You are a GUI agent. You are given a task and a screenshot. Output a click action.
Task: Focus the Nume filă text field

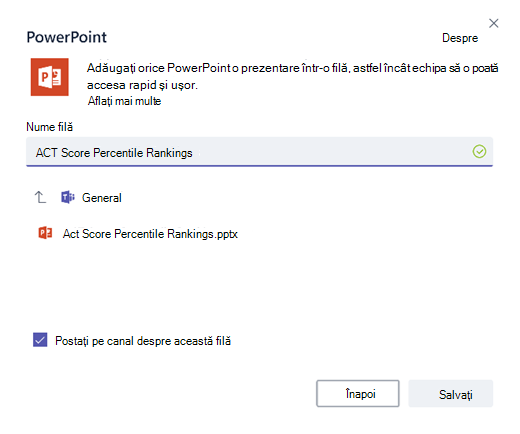point(259,152)
